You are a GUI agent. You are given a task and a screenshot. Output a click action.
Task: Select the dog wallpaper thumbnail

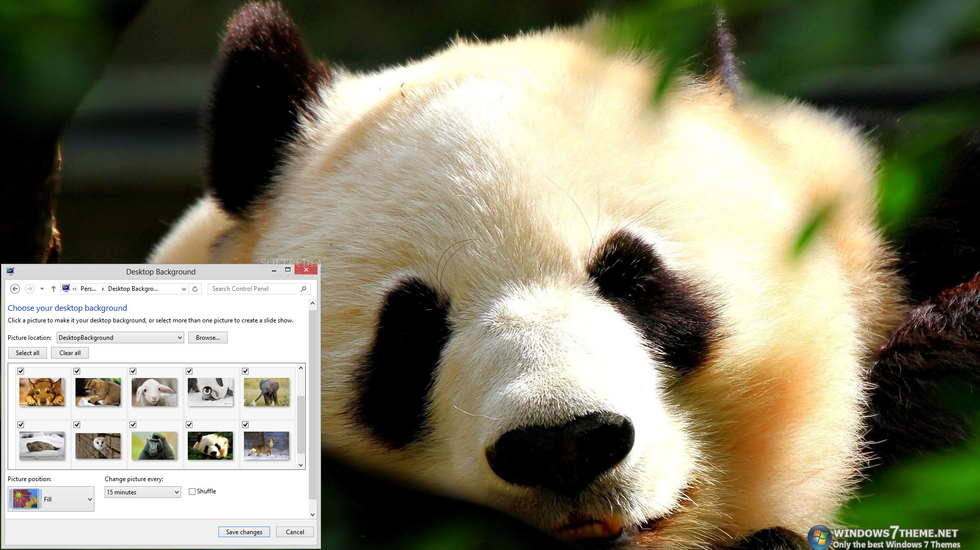42,392
